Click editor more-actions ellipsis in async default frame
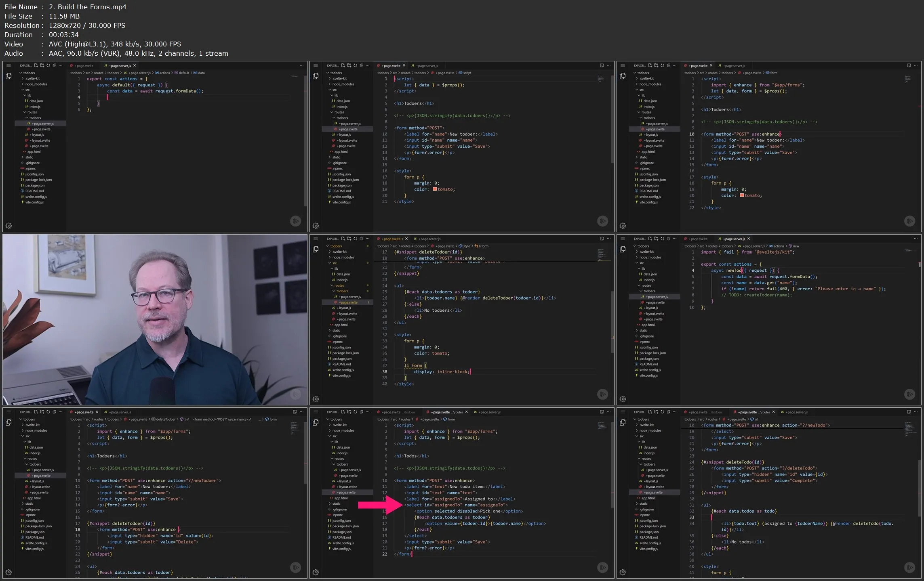Image resolution: width=924 pixels, height=581 pixels. [x=301, y=65]
